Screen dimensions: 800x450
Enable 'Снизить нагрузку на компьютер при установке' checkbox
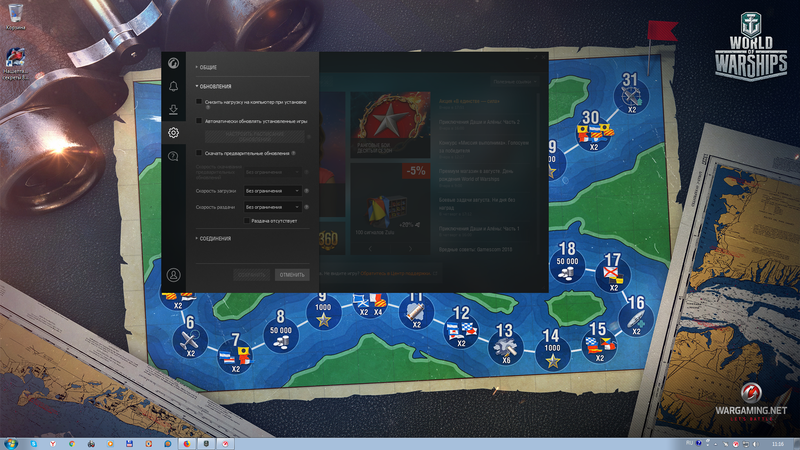pos(199,102)
